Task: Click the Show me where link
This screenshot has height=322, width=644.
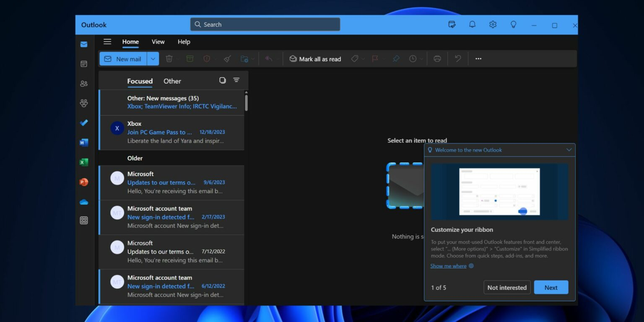Action: click(x=448, y=266)
